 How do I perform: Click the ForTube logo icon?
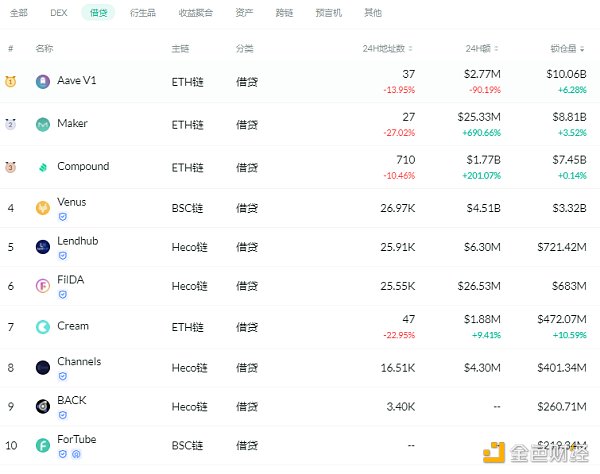point(43,445)
